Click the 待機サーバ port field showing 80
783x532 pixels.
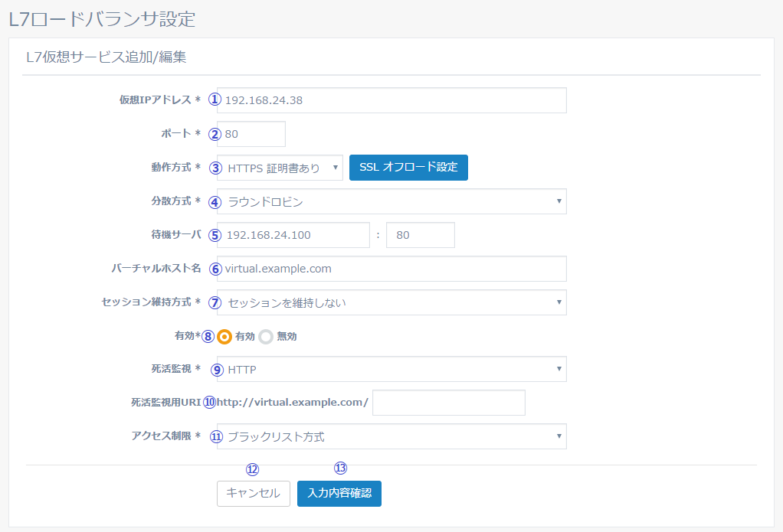[420, 235]
